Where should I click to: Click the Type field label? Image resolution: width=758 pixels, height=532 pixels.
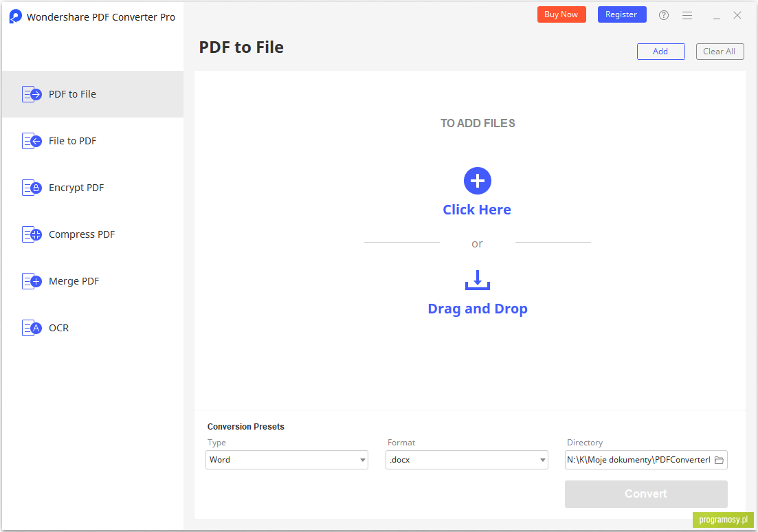(216, 443)
